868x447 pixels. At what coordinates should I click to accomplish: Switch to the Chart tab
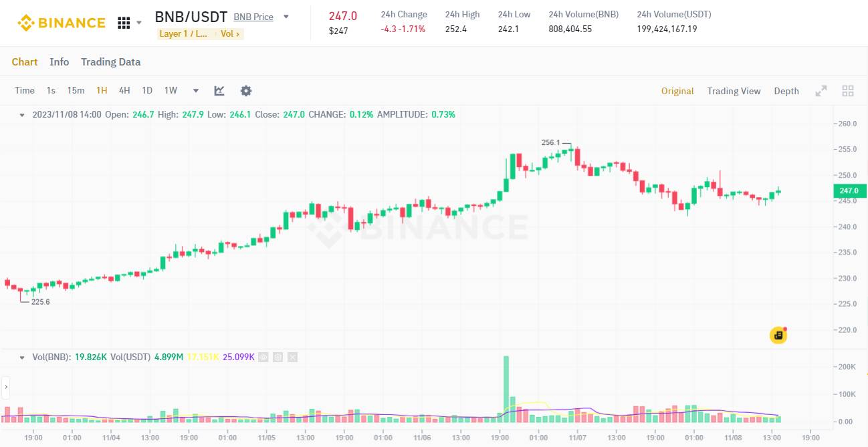tap(25, 62)
